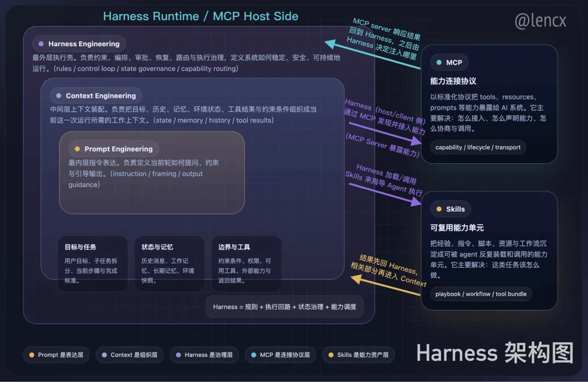Click the dot in Context legend pill
588x382 pixels.
[104, 355]
